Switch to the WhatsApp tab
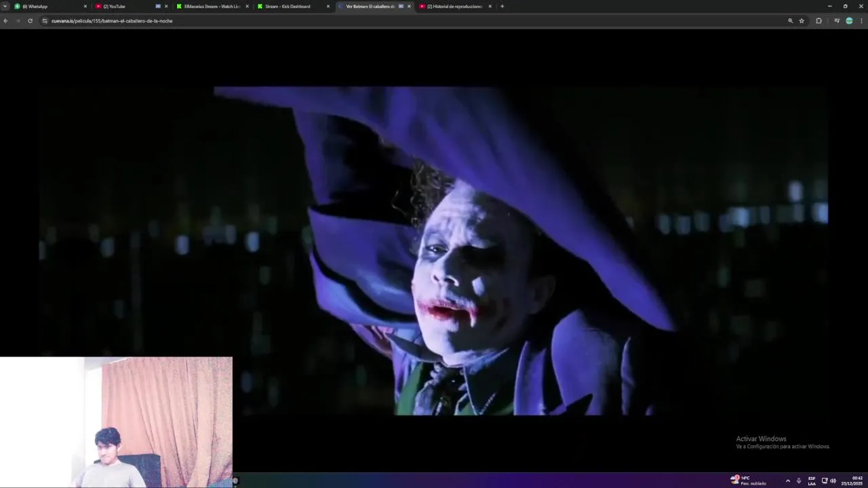 [51, 6]
